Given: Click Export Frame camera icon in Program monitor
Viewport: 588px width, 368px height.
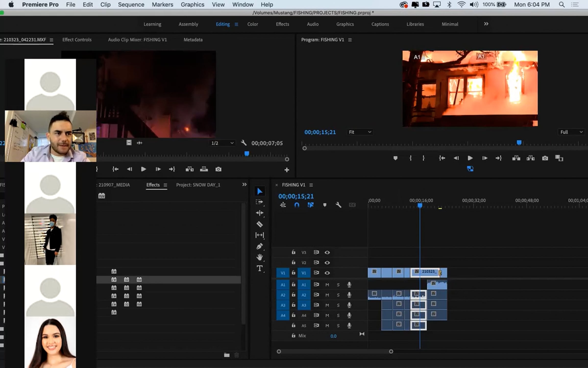Looking at the screenshot, I should point(545,158).
